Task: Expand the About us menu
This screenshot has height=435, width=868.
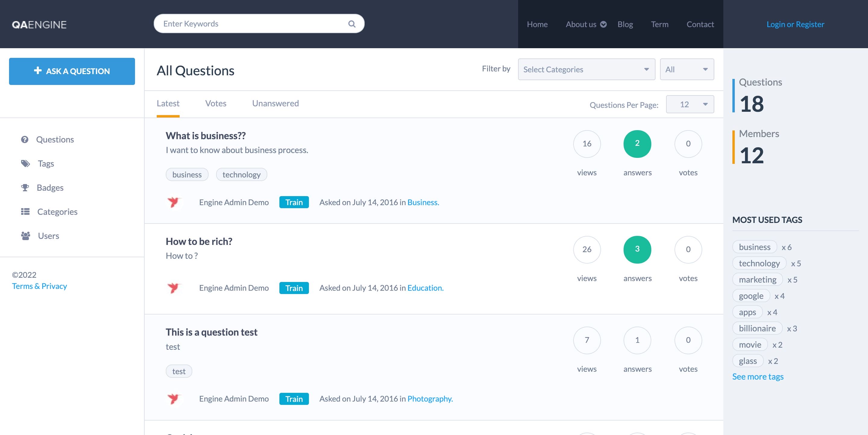Action: point(586,24)
